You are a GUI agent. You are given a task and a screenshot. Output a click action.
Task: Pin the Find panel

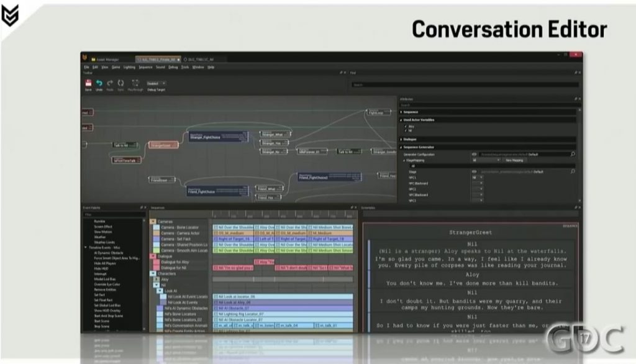click(x=576, y=73)
